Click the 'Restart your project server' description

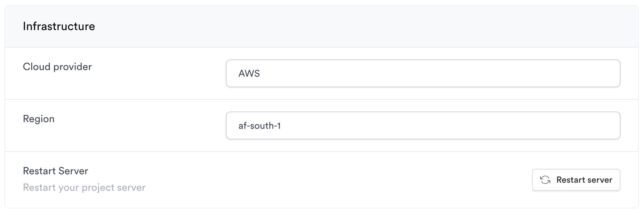[84, 187]
